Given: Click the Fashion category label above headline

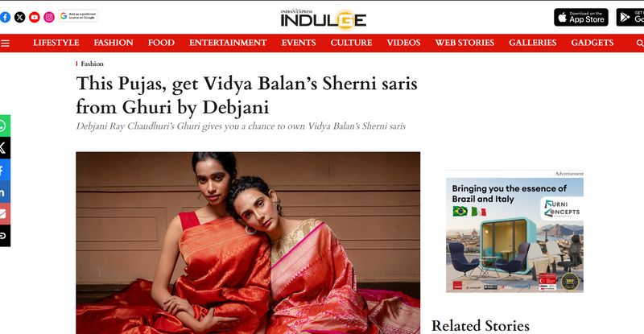Looking at the screenshot, I should [x=92, y=64].
